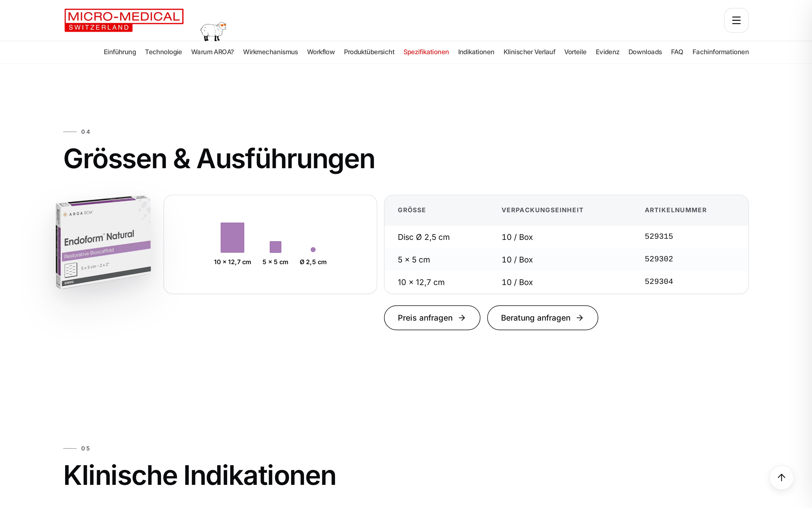Go to Indikationen section
Screen dimensions: 812x508
(476, 52)
